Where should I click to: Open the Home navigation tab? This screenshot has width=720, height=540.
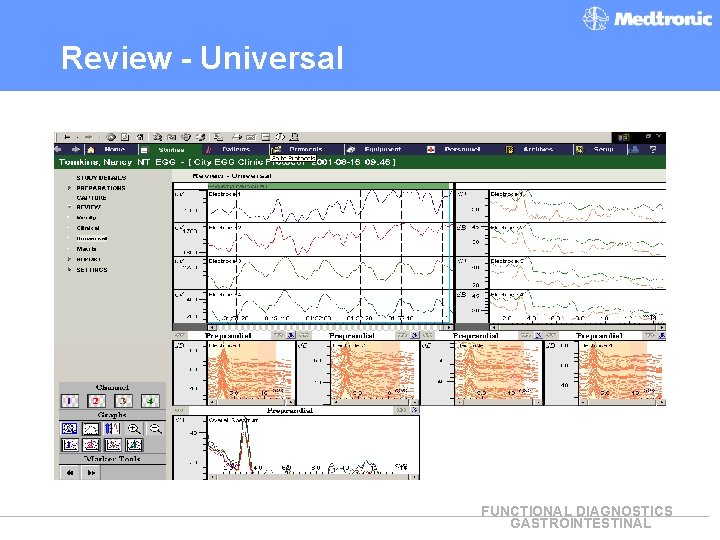click(114, 149)
